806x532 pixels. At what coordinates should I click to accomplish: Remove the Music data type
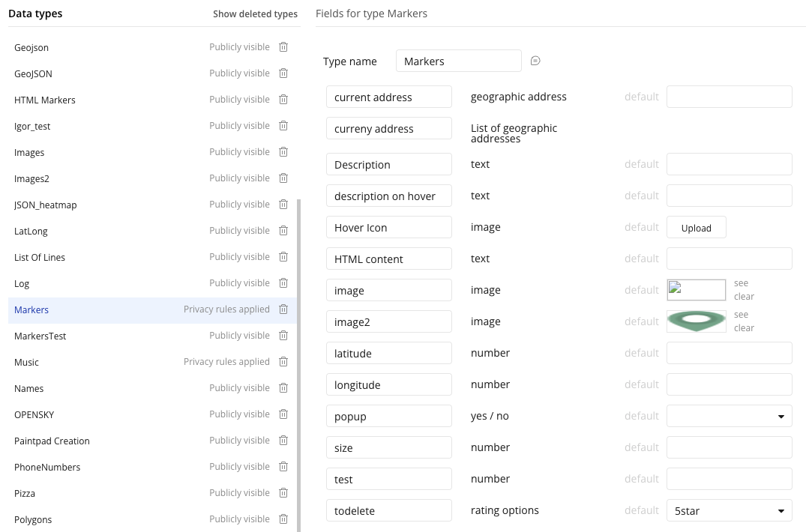pos(283,362)
